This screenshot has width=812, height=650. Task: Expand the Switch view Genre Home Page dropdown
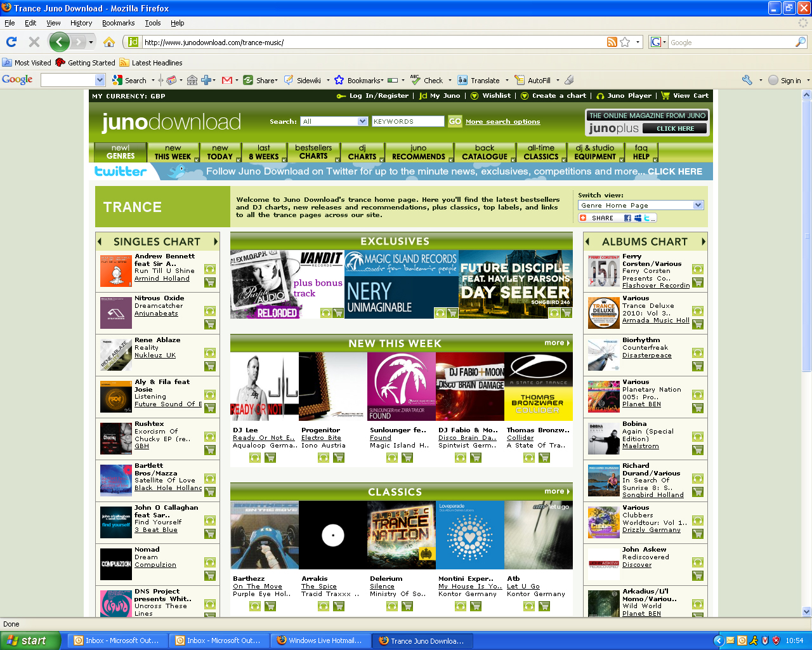coord(698,205)
